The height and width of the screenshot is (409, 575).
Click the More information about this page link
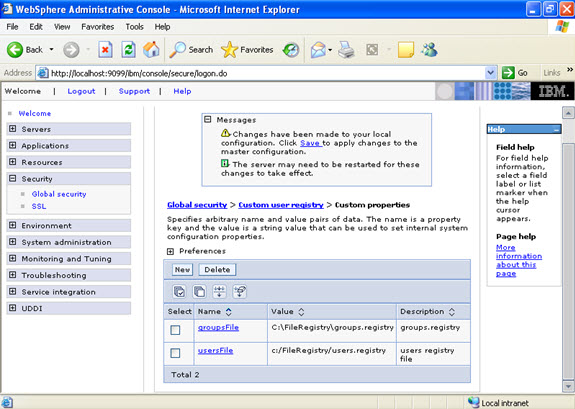coord(519,260)
